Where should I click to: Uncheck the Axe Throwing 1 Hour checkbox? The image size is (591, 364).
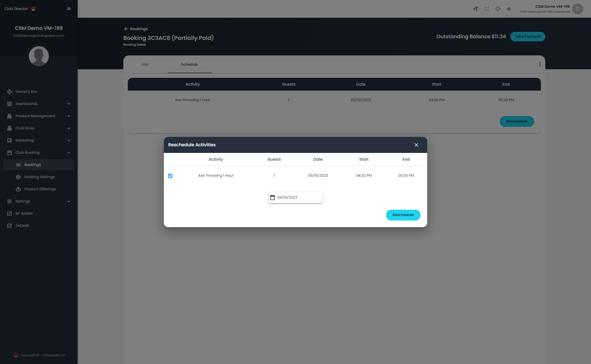pos(170,176)
